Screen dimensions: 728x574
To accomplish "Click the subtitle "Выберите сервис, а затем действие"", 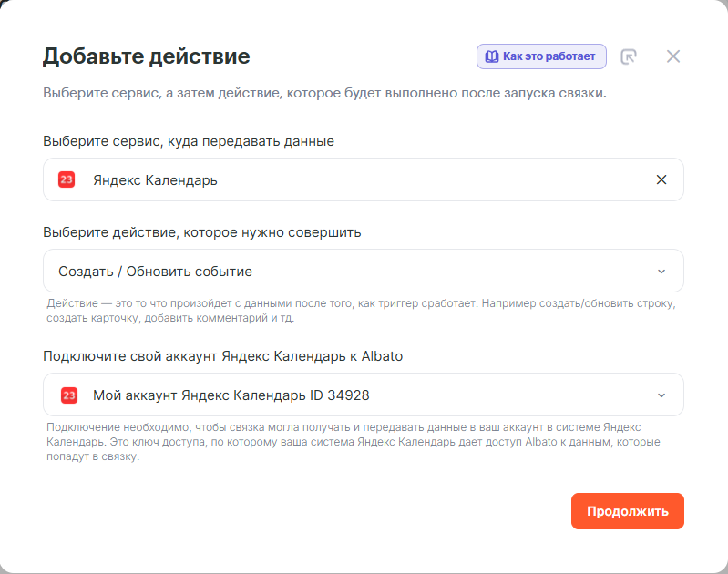I will point(324,94).
